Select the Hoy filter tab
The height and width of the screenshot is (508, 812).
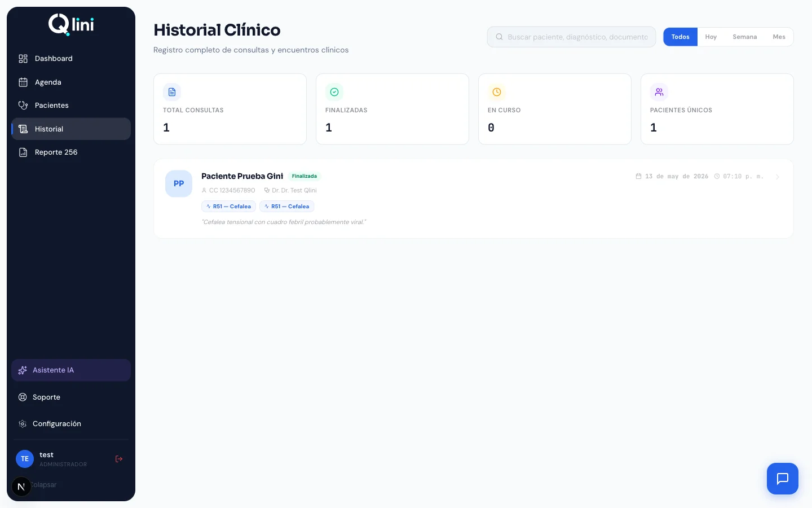click(x=711, y=37)
